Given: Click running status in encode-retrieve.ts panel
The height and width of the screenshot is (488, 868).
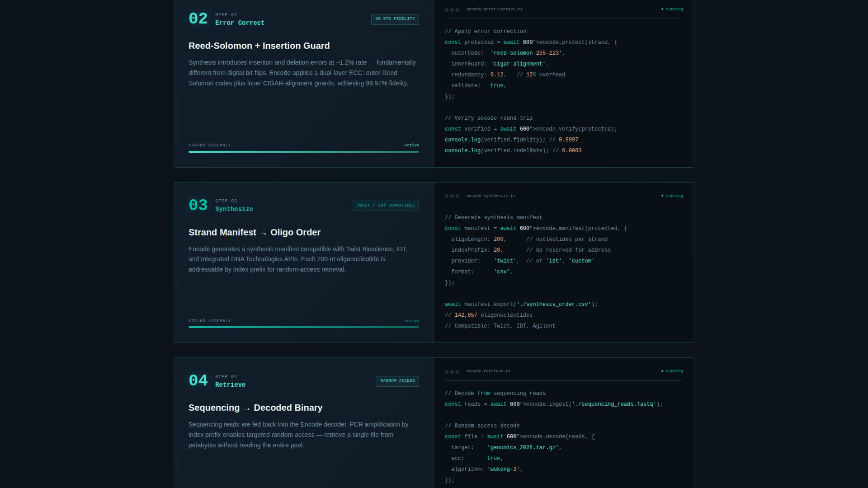Looking at the screenshot, I should [x=672, y=371].
